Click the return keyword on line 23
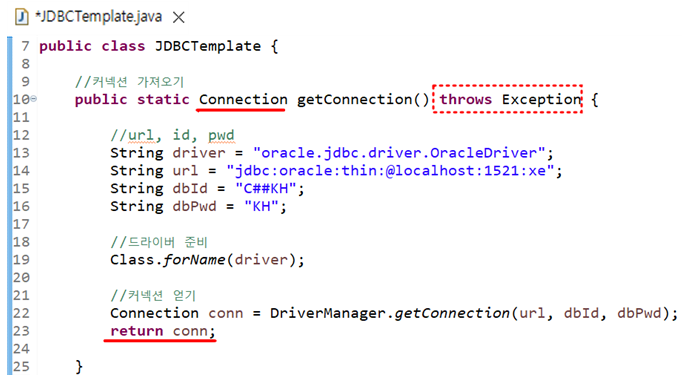The height and width of the screenshot is (375, 682). tap(137, 331)
